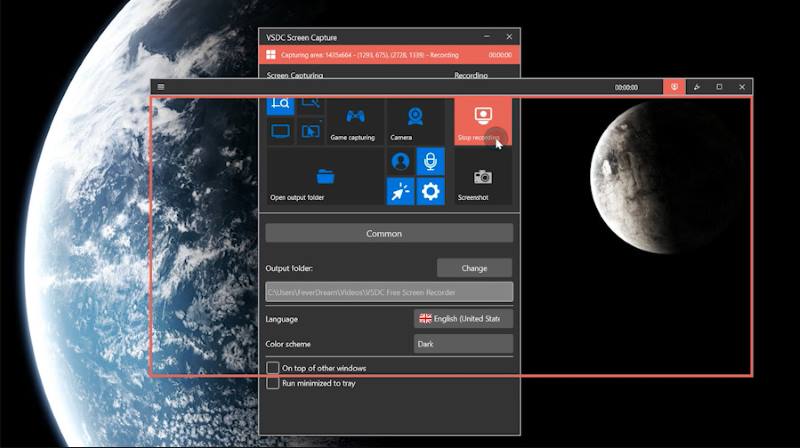The image size is (800, 448).
Task: Open the drawing tools marker icon on toolbar
Action: pos(697,87)
